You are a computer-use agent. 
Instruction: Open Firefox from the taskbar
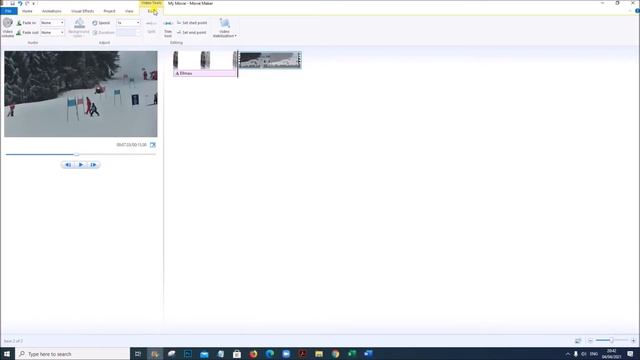click(253, 354)
